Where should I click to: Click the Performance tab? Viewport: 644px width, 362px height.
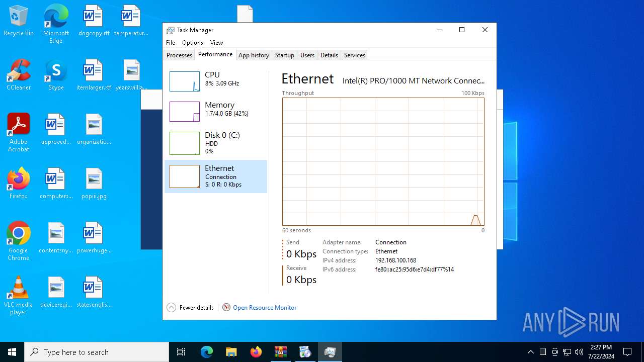click(215, 54)
